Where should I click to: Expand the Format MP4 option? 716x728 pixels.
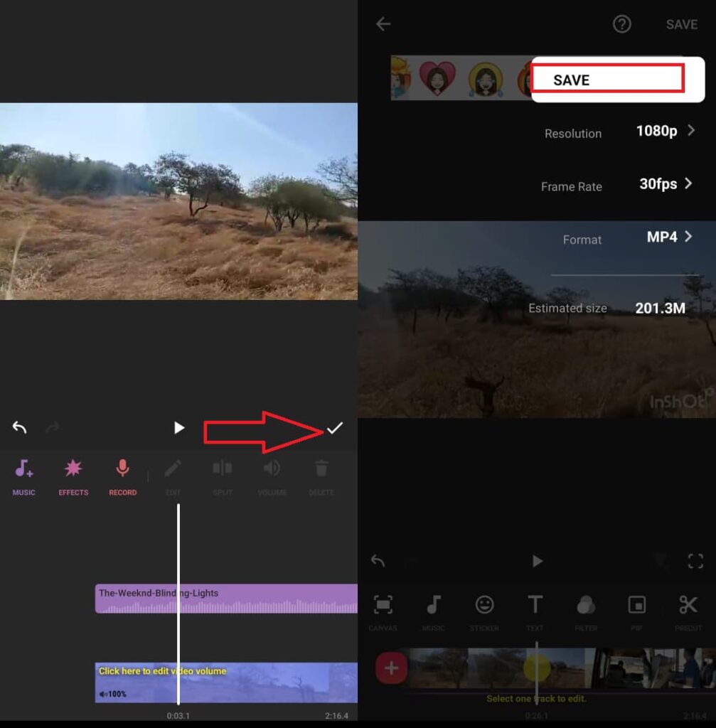tap(668, 237)
